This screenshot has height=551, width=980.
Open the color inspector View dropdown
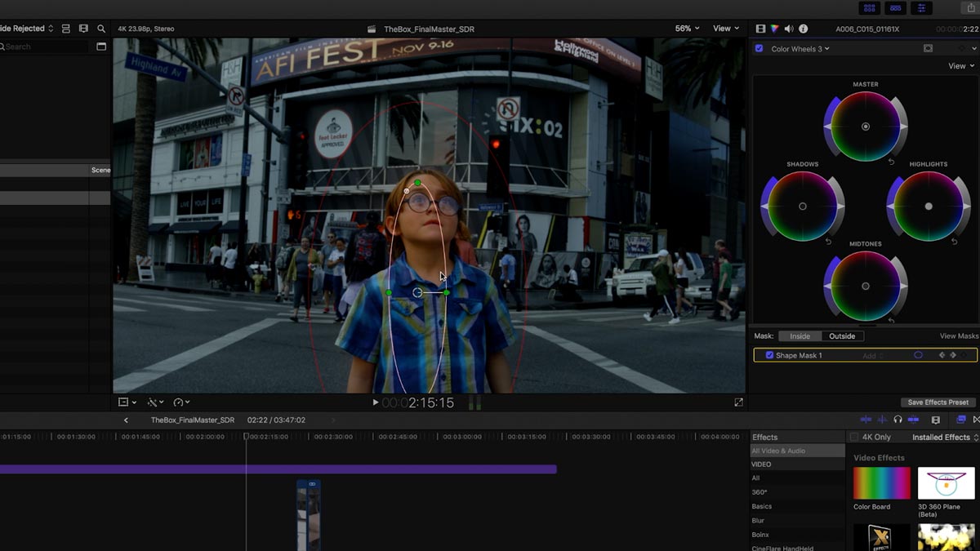pyautogui.click(x=960, y=66)
